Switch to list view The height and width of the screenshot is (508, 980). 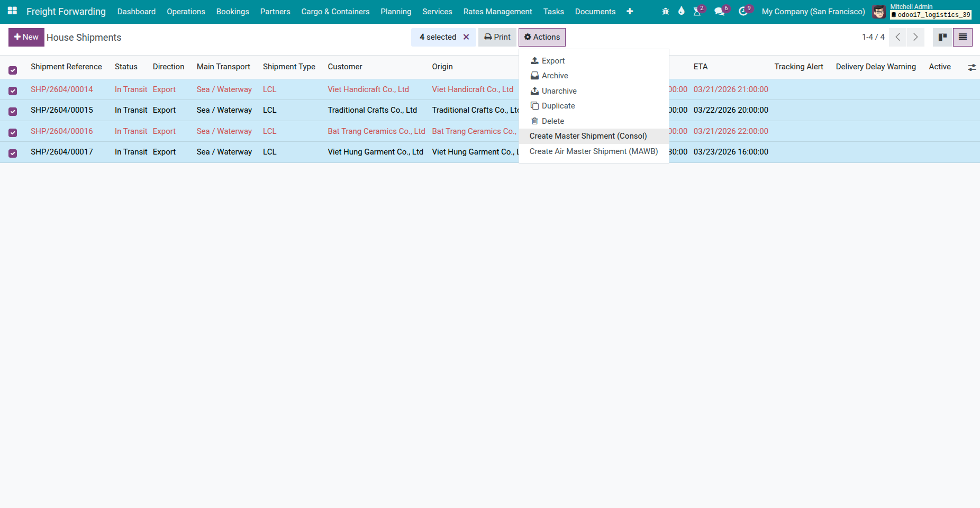point(963,37)
